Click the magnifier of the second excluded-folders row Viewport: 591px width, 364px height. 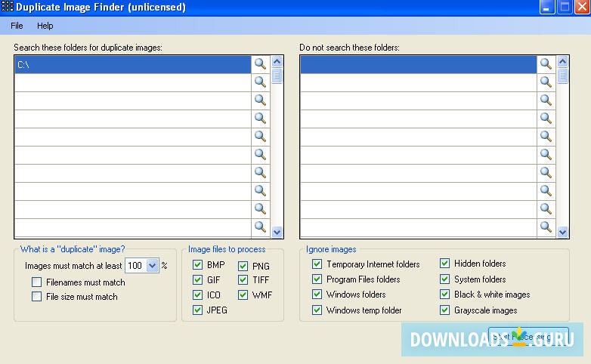click(546, 82)
